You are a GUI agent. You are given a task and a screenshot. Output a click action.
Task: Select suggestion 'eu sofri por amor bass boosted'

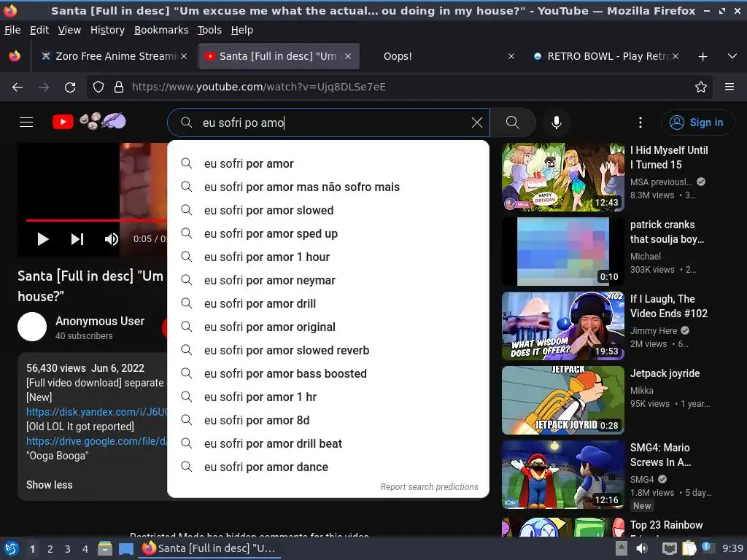click(328, 374)
